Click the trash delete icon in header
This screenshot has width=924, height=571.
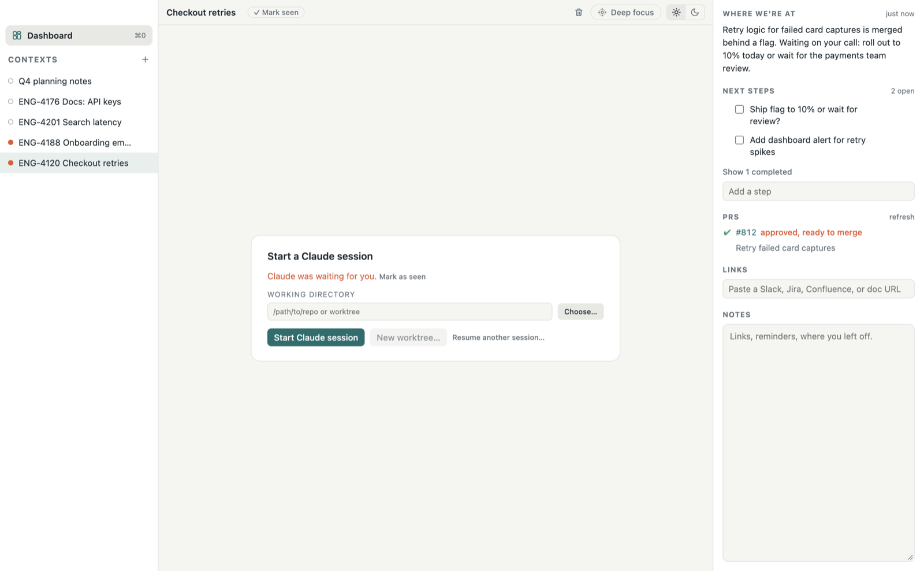click(578, 12)
